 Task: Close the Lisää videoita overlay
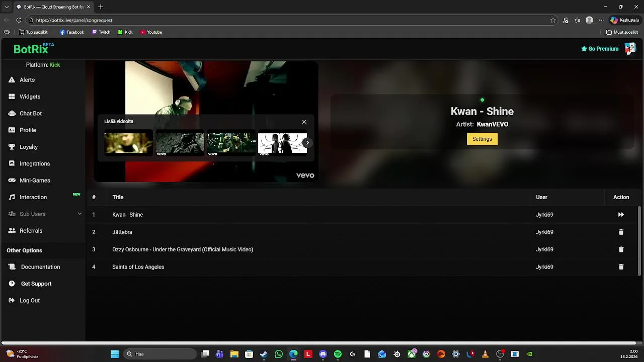click(x=304, y=122)
